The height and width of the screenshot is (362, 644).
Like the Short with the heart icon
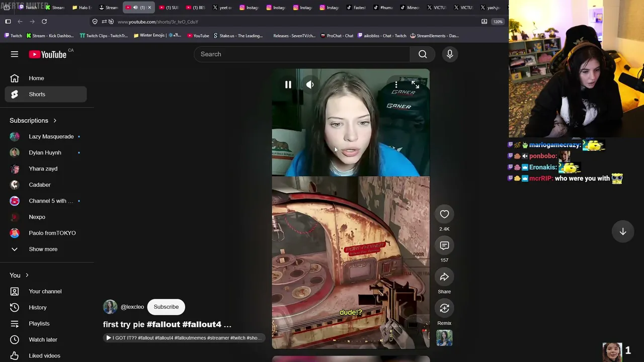pyautogui.click(x=444, y=214)
